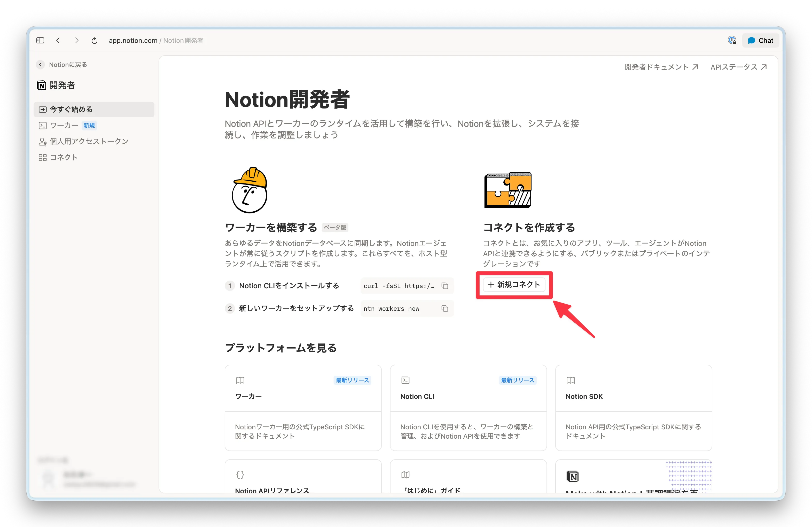
Task: Click the heading プラットフォームを見る
Action: [281, 348]
